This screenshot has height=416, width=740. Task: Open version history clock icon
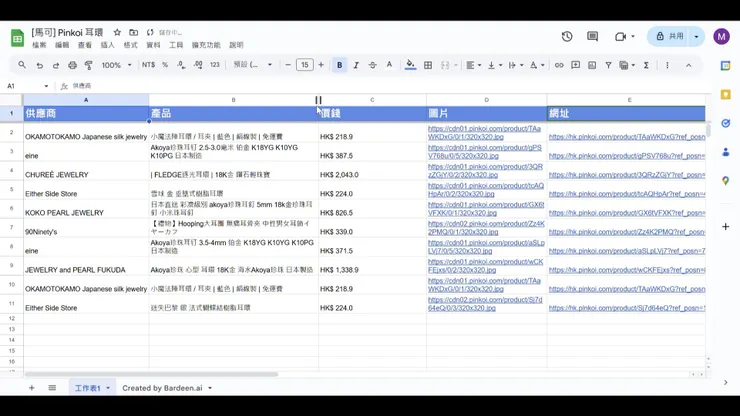coord(567,36)
